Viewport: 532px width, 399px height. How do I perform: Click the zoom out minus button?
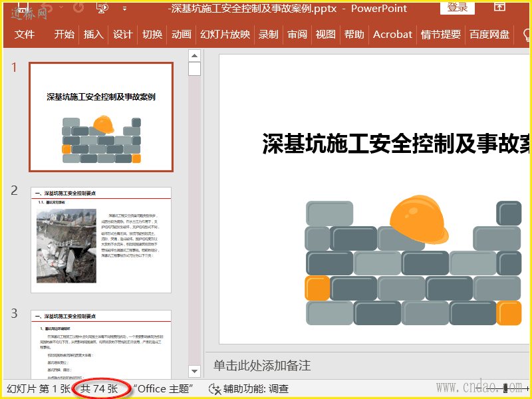click(479, 388)
